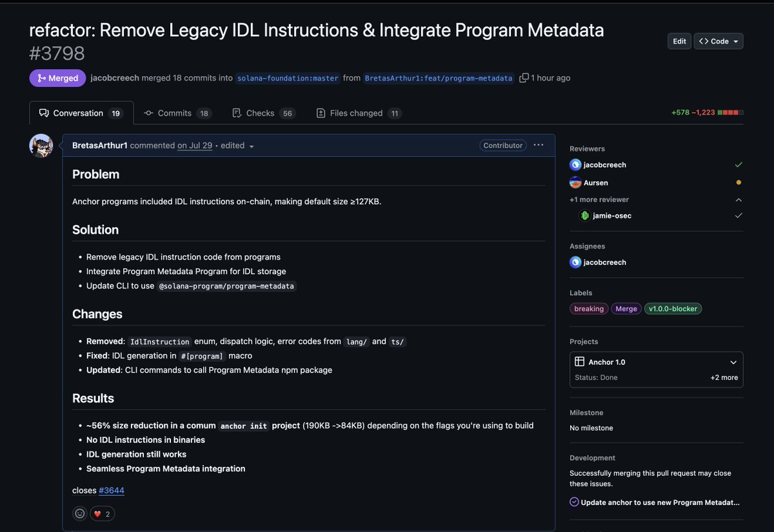This screenshot has width=774, height=532.
Task: Click the closed-issue check icon under Development
Action: pyautogui.click(x=574, y=502)
